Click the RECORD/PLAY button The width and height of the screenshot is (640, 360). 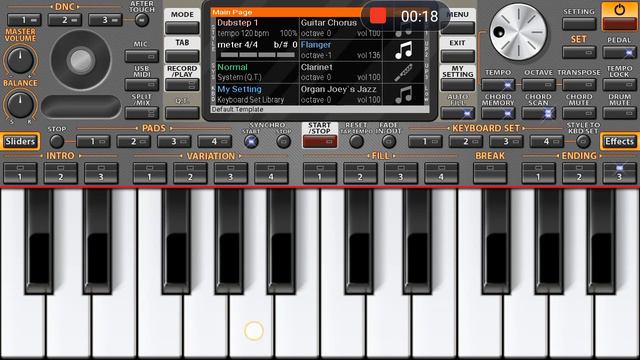point(182,85)
